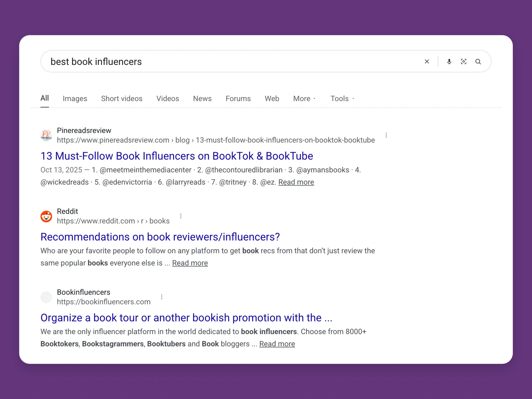Click the Reddit logo favicon
Viewport: 532px width, 399px height.
(46, 216)
